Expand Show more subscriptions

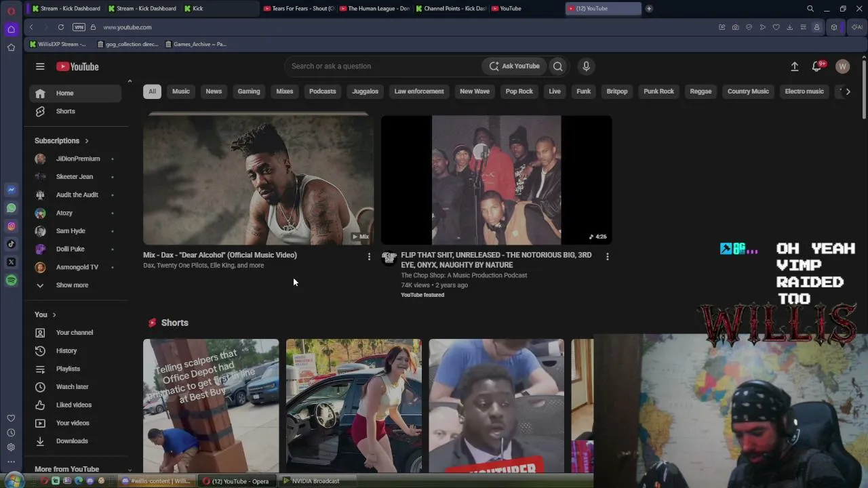[72, 285]
